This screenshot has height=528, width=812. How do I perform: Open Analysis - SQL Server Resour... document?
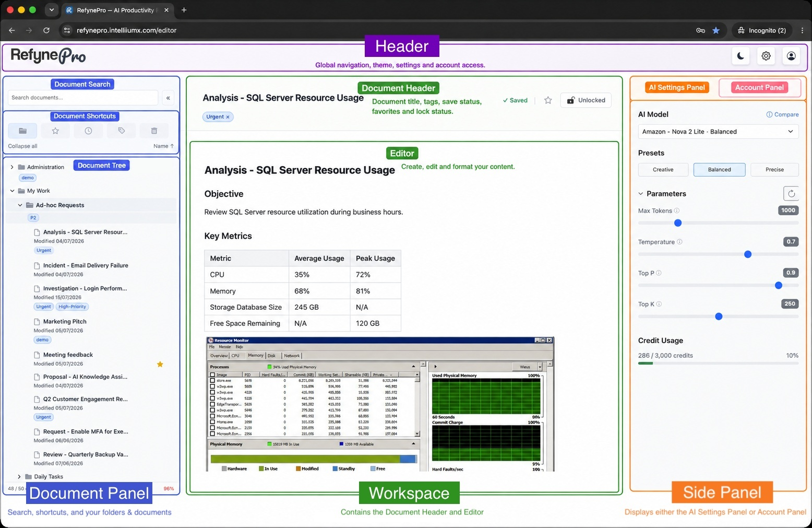coord(85,232)
